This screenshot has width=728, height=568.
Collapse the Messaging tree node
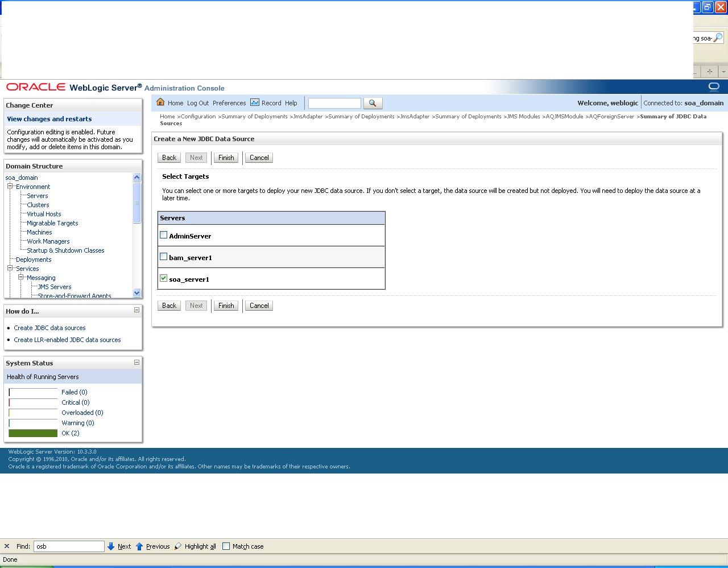[x=20, y=277]
